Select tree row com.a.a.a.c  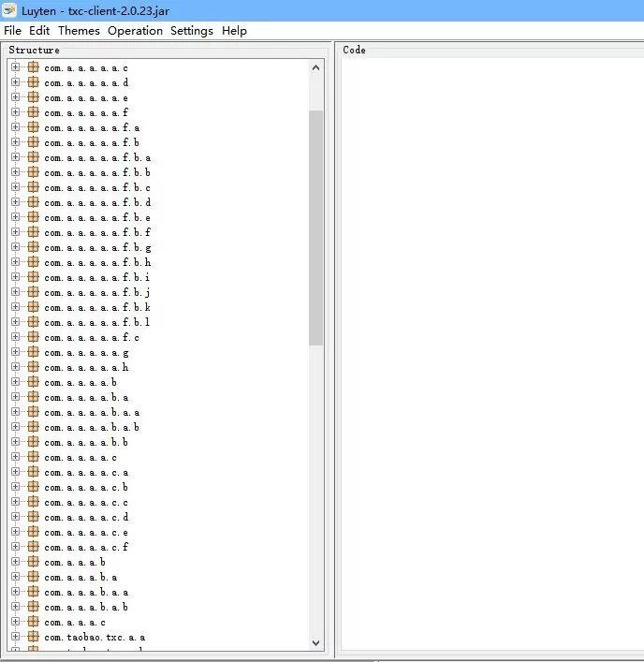tap(75, 623)
